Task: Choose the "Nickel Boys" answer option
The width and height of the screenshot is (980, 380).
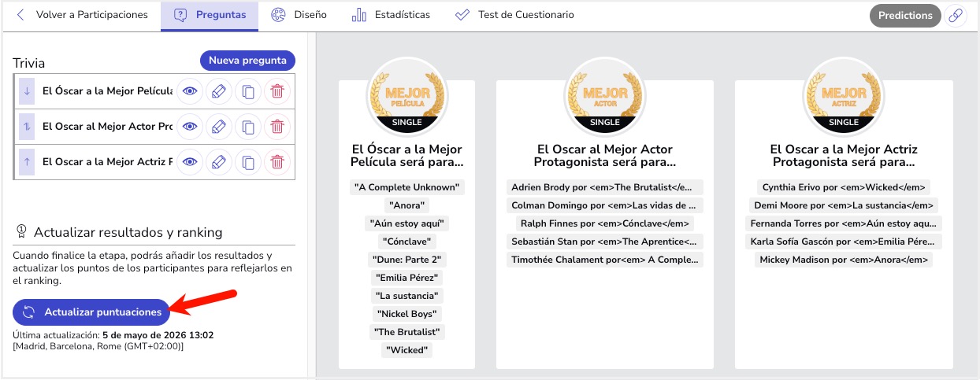Action: tap(406, 314)
